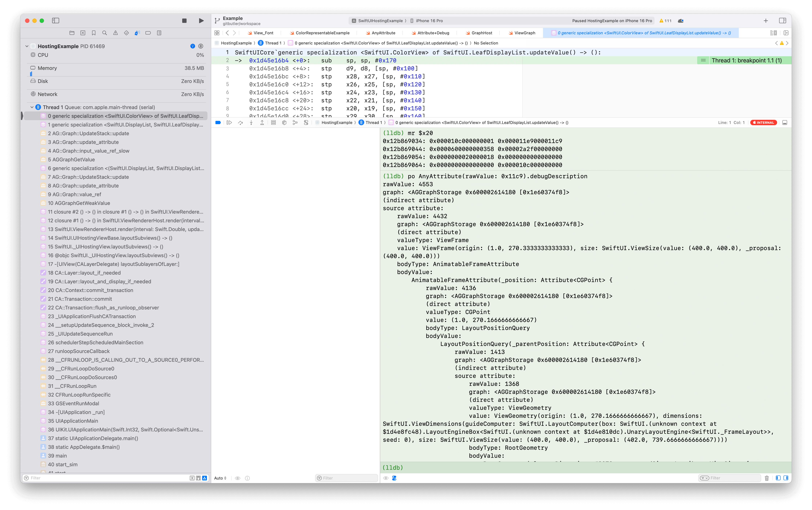This screenshot has width=812, height=510.
Task: Open the Debug View Hierarchy tool
Action: pyautogui.click(x=284, y=123)
